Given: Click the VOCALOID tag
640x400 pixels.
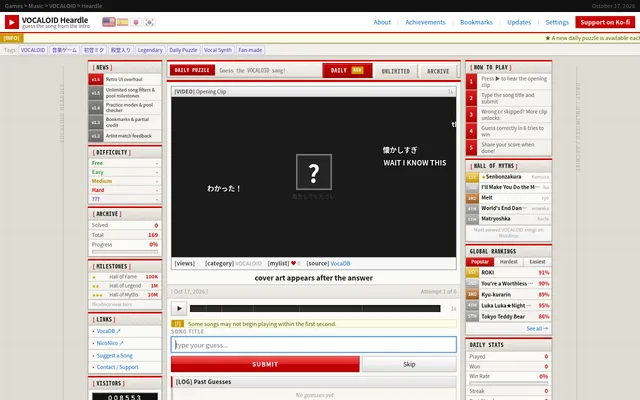Looking at the screenshot, I should pos(33,50).
